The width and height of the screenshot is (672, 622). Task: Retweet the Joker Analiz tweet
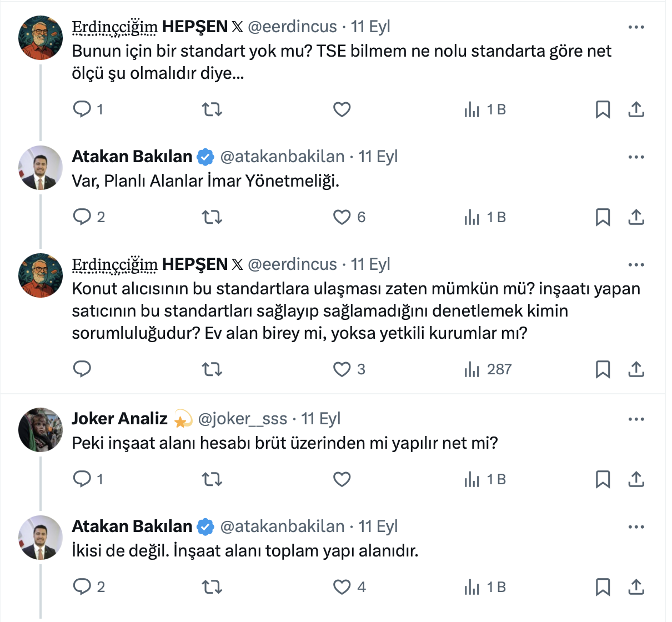pos(212,479)
